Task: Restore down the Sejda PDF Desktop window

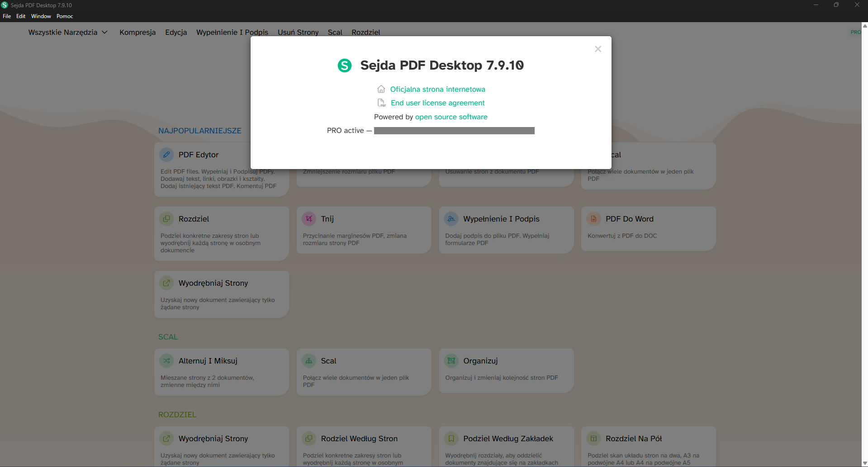Action: click(836, 5)
